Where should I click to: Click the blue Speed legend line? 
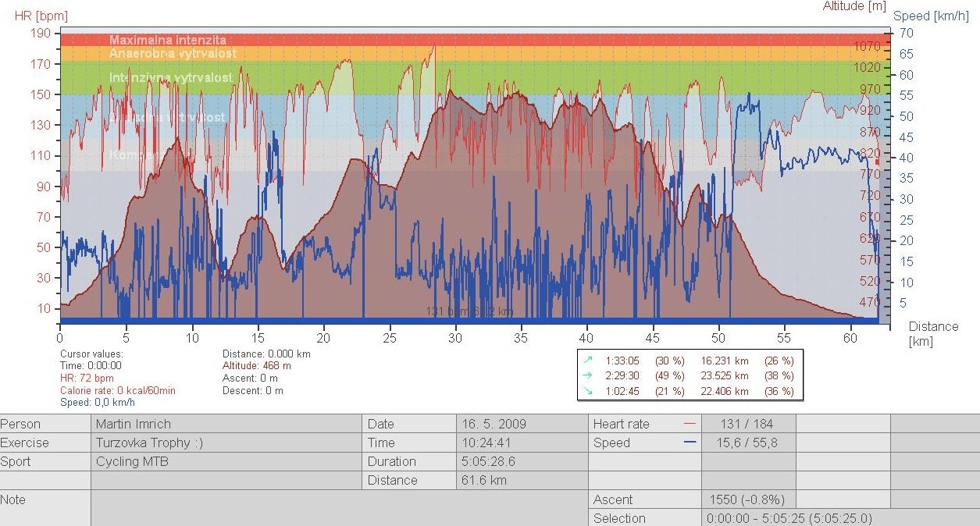tap(689, 442)
